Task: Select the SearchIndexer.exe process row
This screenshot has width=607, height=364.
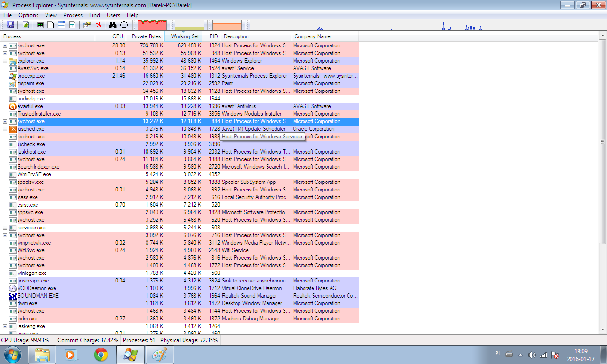Action: (x=179, y=167)
